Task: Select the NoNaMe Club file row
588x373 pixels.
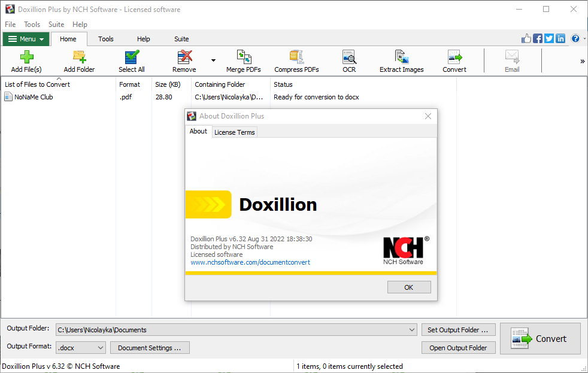Action: (229, 97)
